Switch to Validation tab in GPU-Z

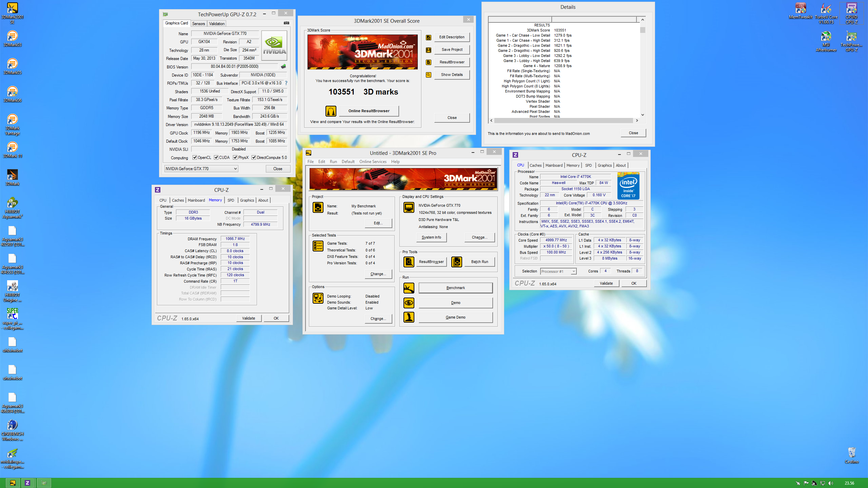tap(217, 24)
